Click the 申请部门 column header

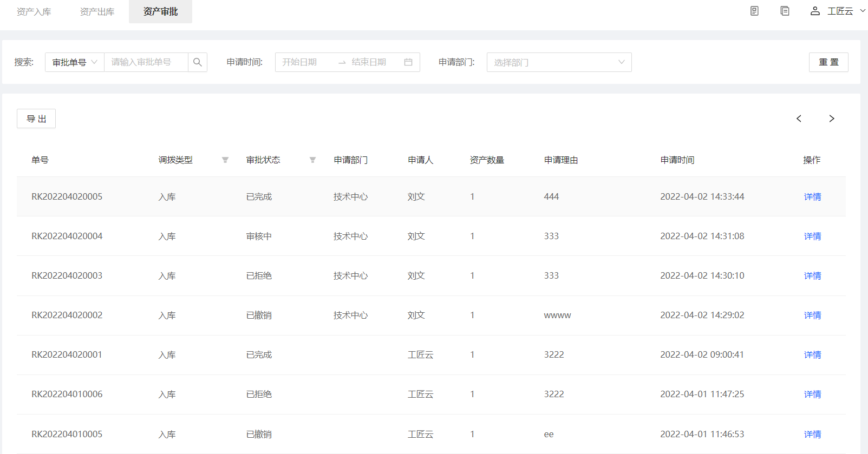[x=350, y=160]
